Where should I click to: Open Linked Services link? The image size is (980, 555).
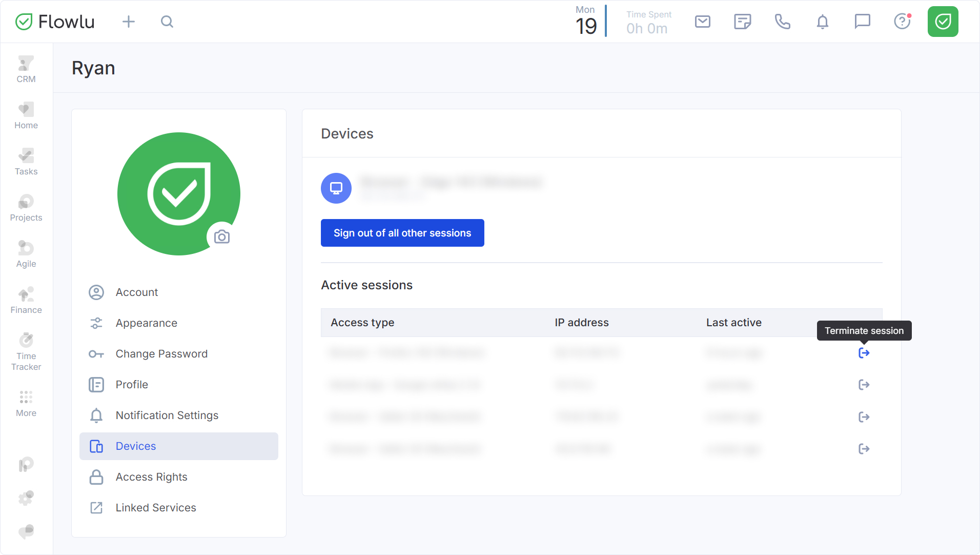tap(156, 508)
